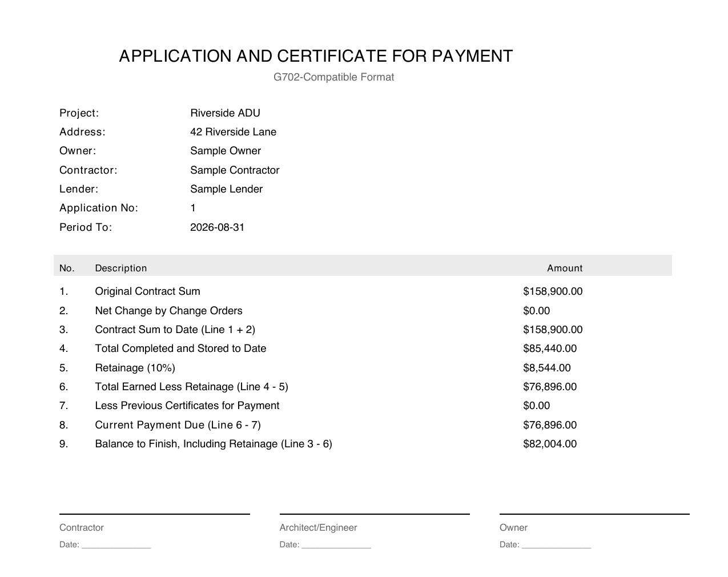Click 'Total Completed and Stored to Date'
728x577 pixels.
point(180,348)
